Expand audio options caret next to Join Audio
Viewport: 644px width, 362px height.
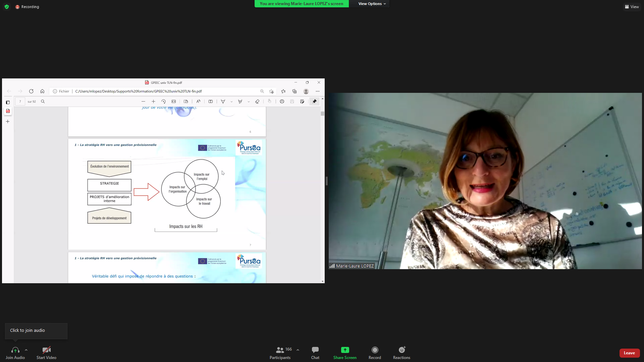pyautogui.click(x=26, y=350)
